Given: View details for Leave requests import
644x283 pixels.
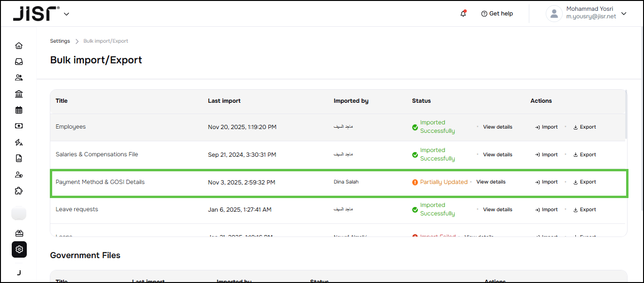Looking at the screenshot, I should click(x=497, y=210).
